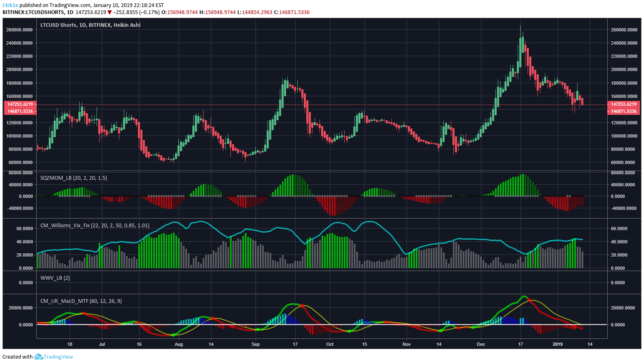Click 220000.0000 on the left price scale
The image size is (644, 364).
tap(19, 56)
